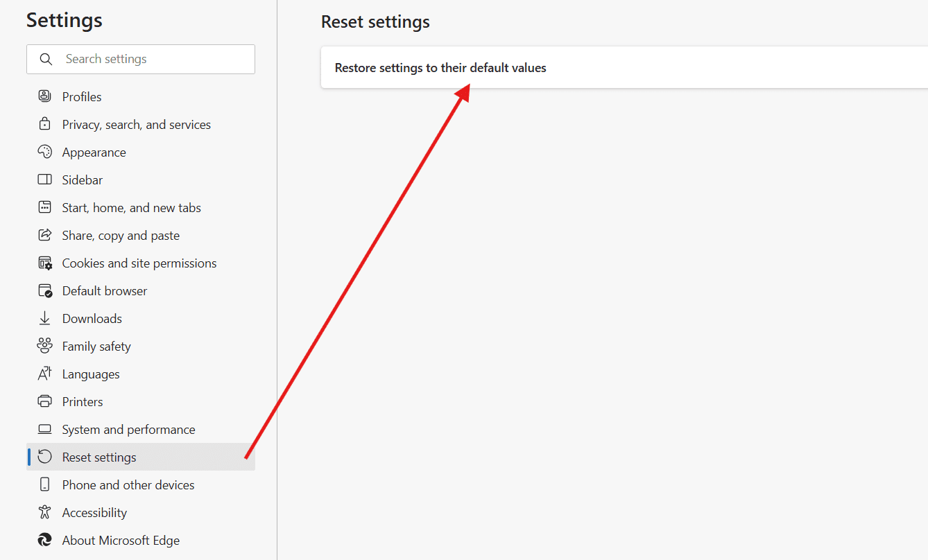The image size is (928, 560).
Task: Click the Profiles icon in sidebar
Action: [45, 96]
